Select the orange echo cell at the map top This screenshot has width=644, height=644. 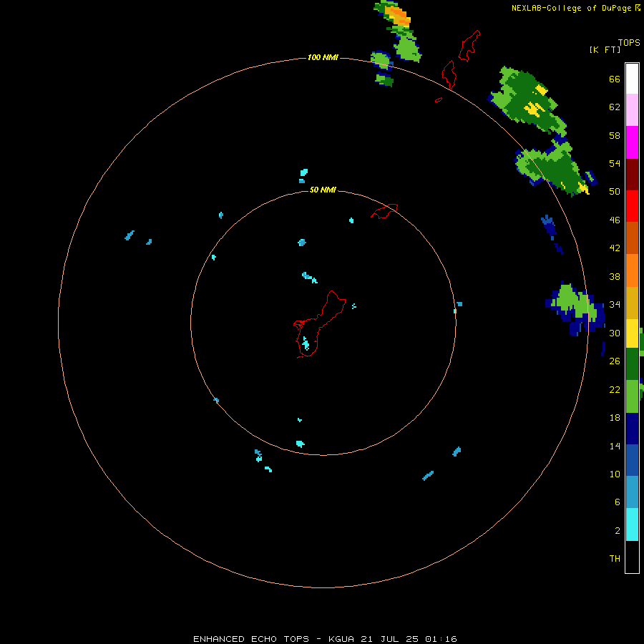pos(399,17)
